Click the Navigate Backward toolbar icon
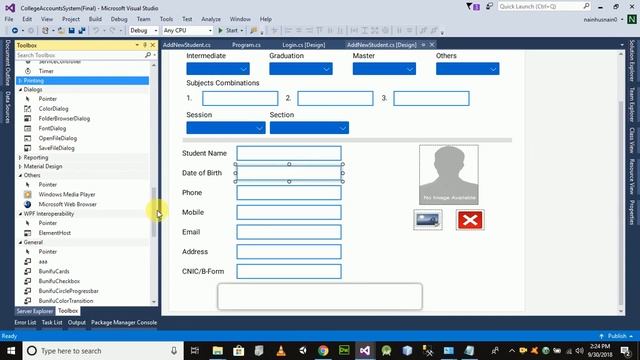The width and height of the screenshot is (640, 360). pyautogui.click(x=15, y=31)
